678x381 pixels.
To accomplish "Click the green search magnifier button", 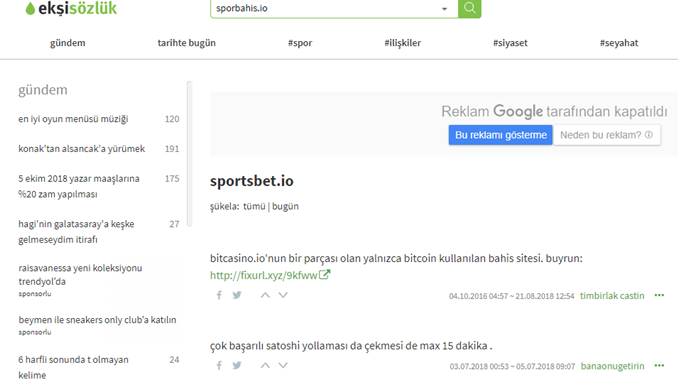I will pos(470,9).
